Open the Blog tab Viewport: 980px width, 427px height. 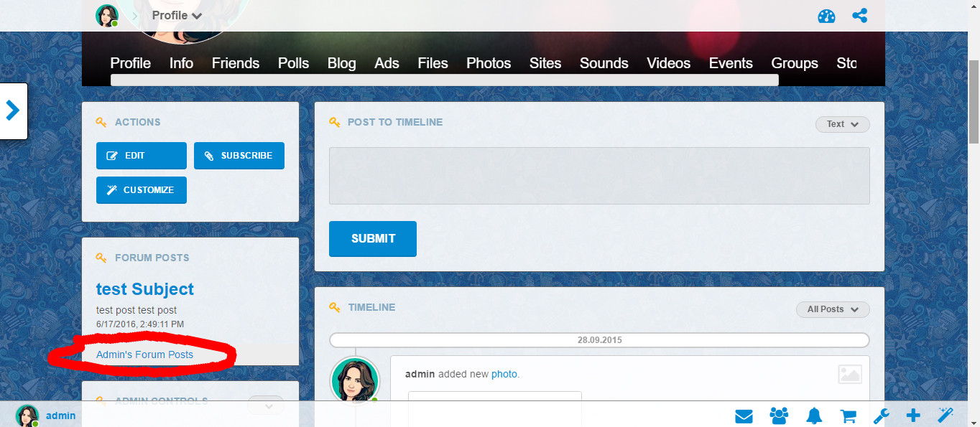click(342, 63)
